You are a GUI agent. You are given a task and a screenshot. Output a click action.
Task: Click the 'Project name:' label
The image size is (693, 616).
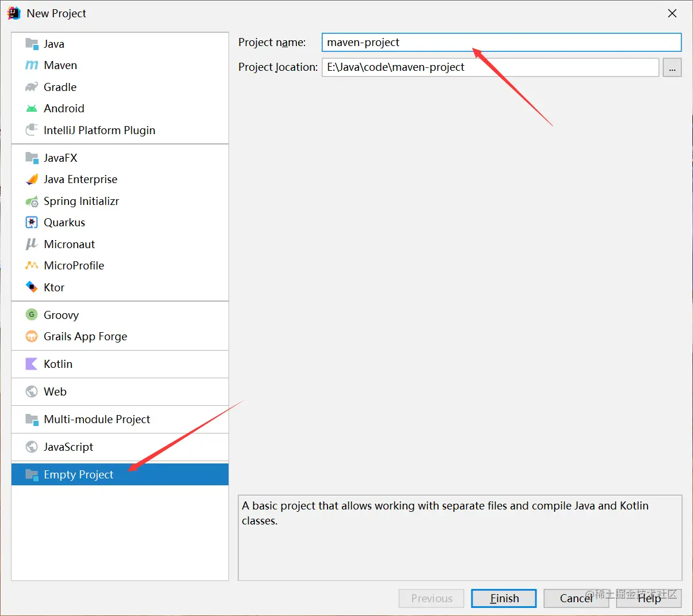tap(272, 42)
